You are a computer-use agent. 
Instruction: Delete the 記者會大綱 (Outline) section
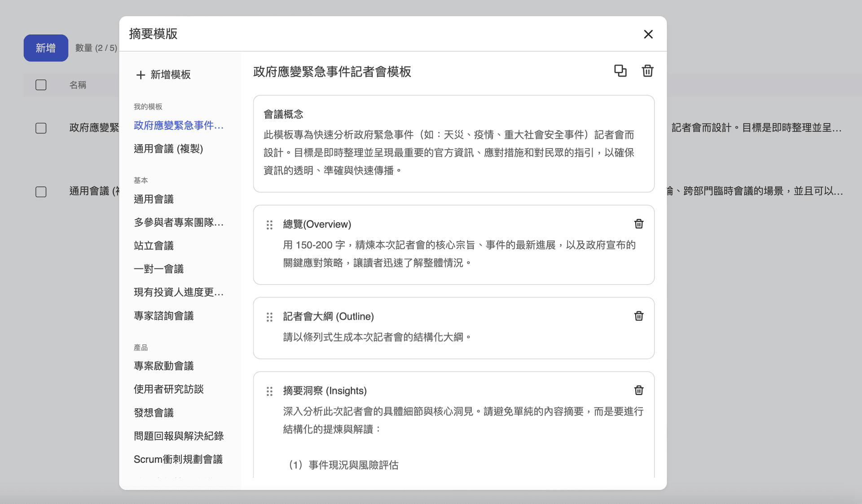[639, 316]
